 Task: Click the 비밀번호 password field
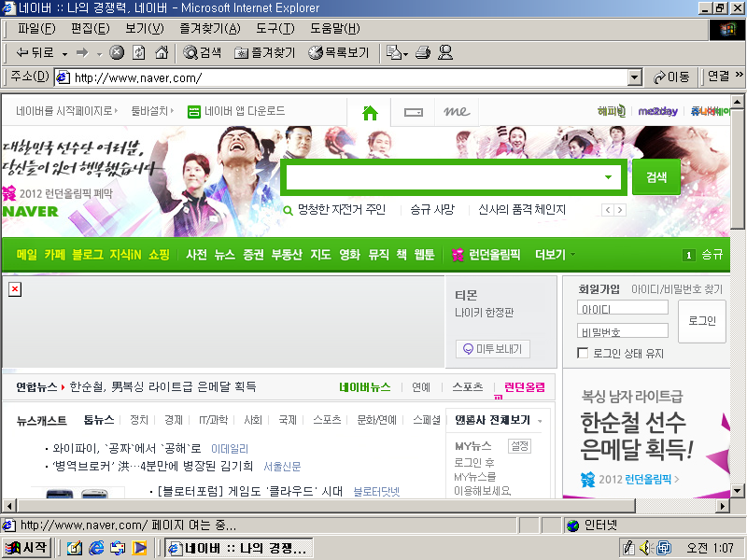[x=623, y=330]
